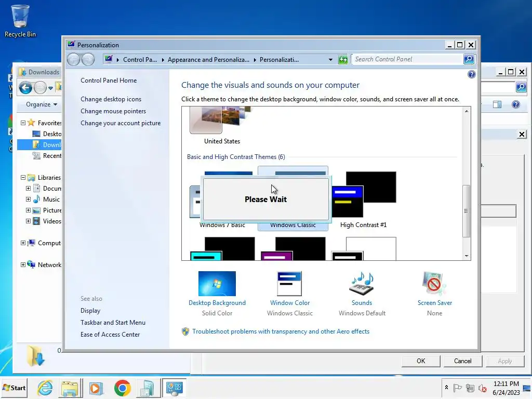Click the Personalization title bar icon
Screen dimensions: 532x399
[x=71, y=45]
